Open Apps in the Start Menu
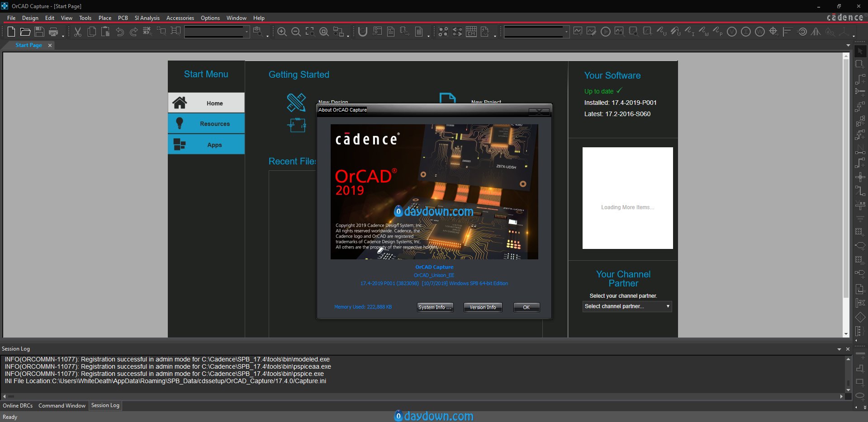 [x=206, y=145]
